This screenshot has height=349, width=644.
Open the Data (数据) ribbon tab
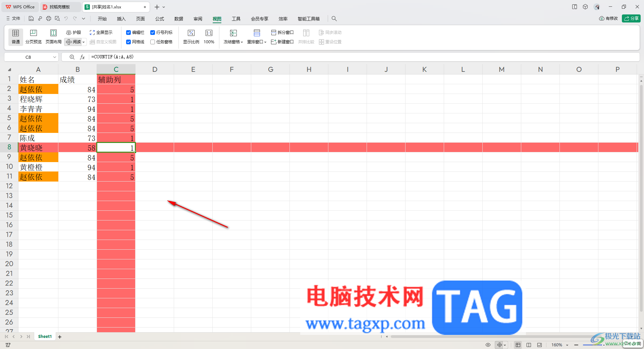179,19
